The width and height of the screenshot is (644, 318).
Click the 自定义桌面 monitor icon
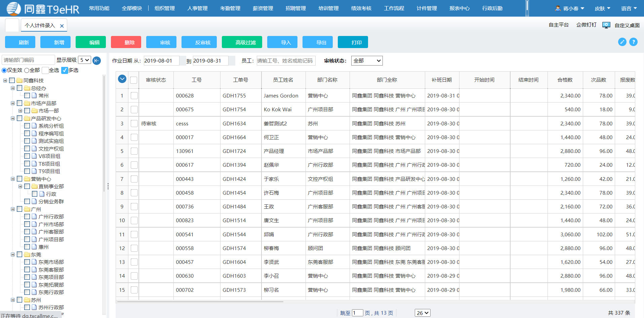coord(606,25)
